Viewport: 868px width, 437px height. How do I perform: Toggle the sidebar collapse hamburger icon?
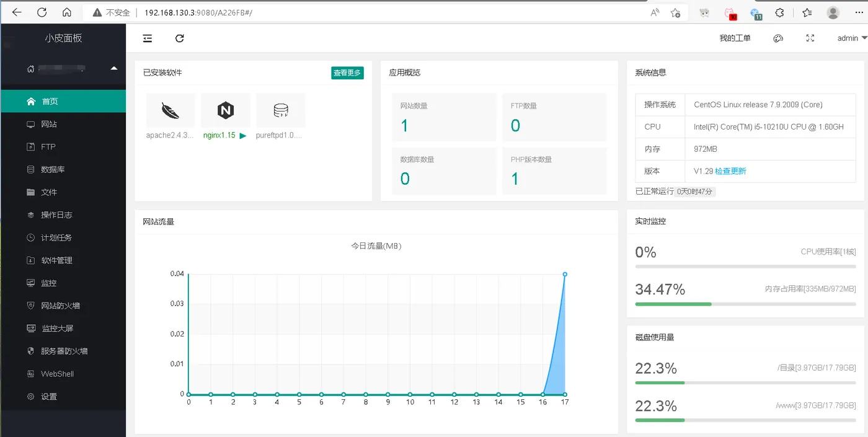148,38
